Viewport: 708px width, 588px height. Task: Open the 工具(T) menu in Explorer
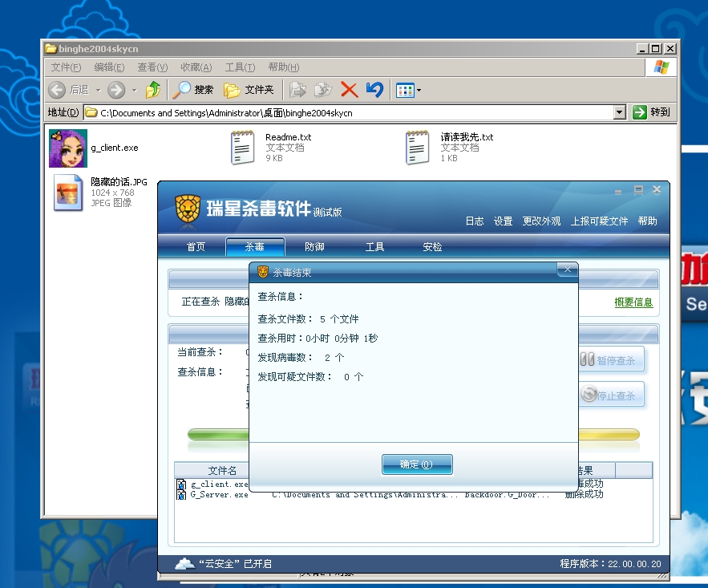240,67
